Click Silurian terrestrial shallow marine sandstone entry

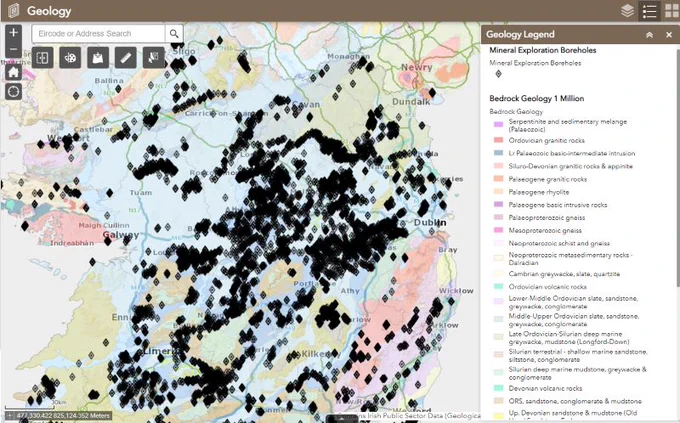click(578, 356)
